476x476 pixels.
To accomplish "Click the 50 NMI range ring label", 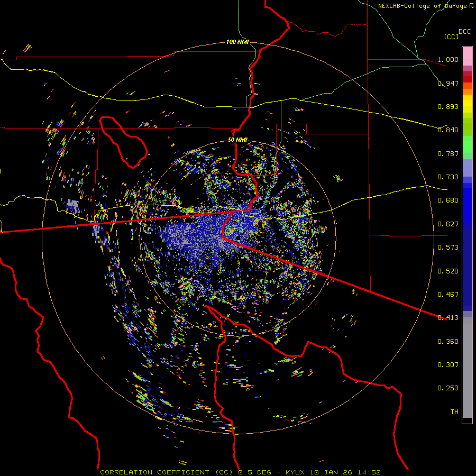I will pos(237,140).
